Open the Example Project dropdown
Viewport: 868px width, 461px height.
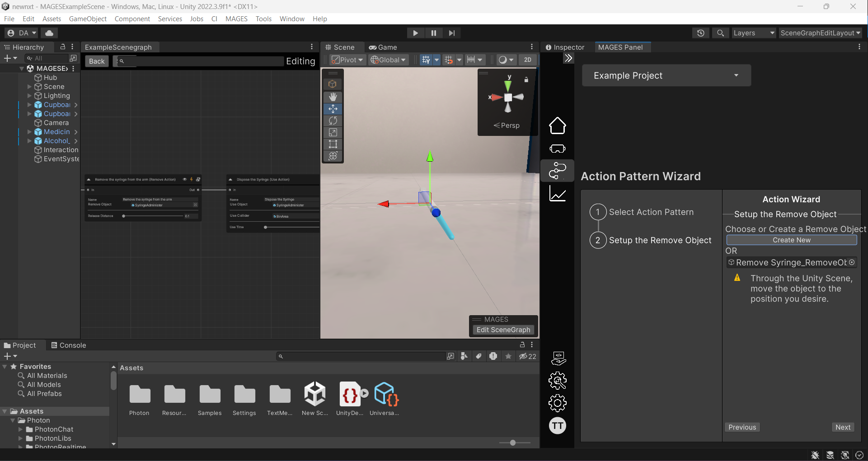click(666, 75)
